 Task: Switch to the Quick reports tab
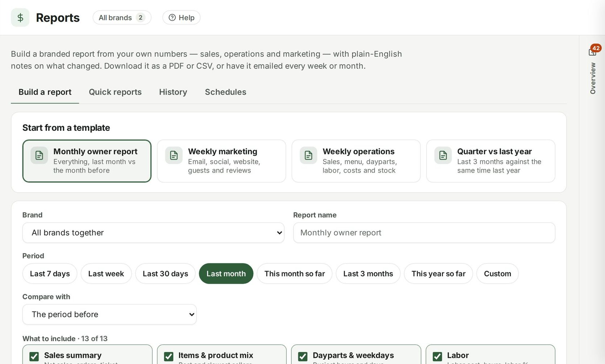pyautogui.click(x=115, y=92)
